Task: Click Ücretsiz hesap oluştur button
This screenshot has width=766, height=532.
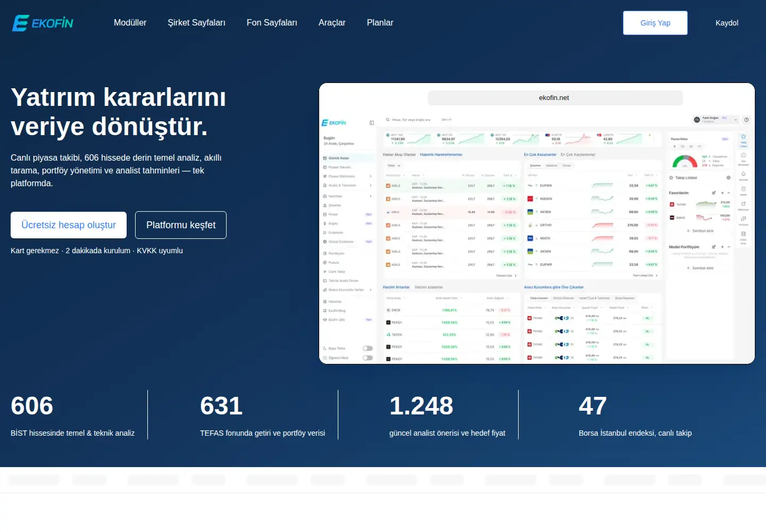Action: click(69, 225)
